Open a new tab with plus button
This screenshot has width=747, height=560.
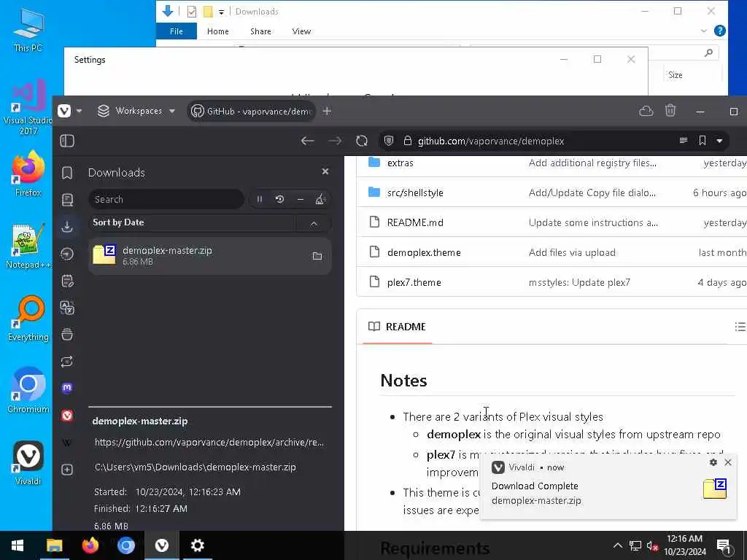point(327,111)
